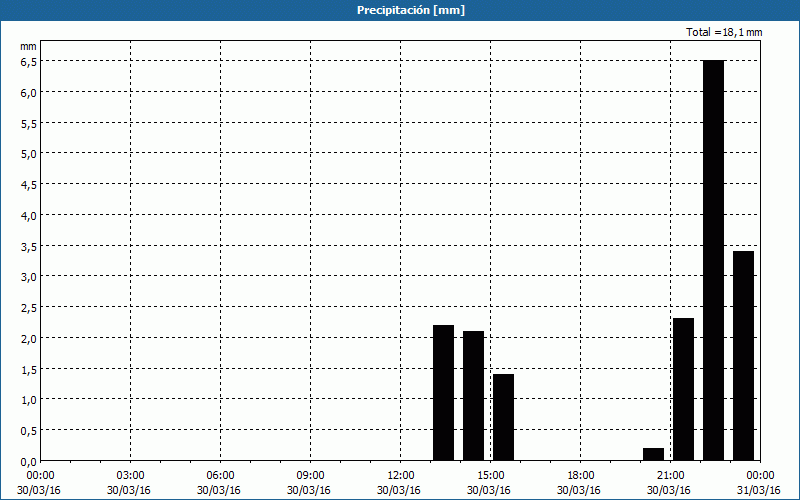Select the 0,5 y-axis value
800x500 pixels.
[x=28, y=431]
